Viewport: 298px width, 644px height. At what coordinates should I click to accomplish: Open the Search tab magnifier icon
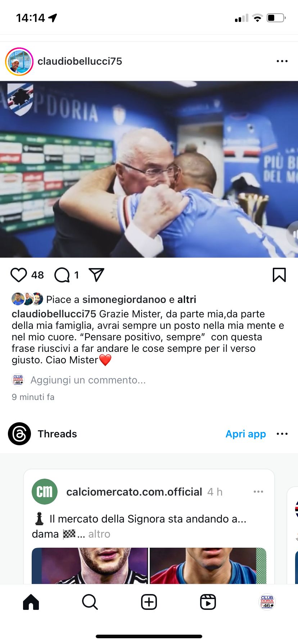click(90, 602)
